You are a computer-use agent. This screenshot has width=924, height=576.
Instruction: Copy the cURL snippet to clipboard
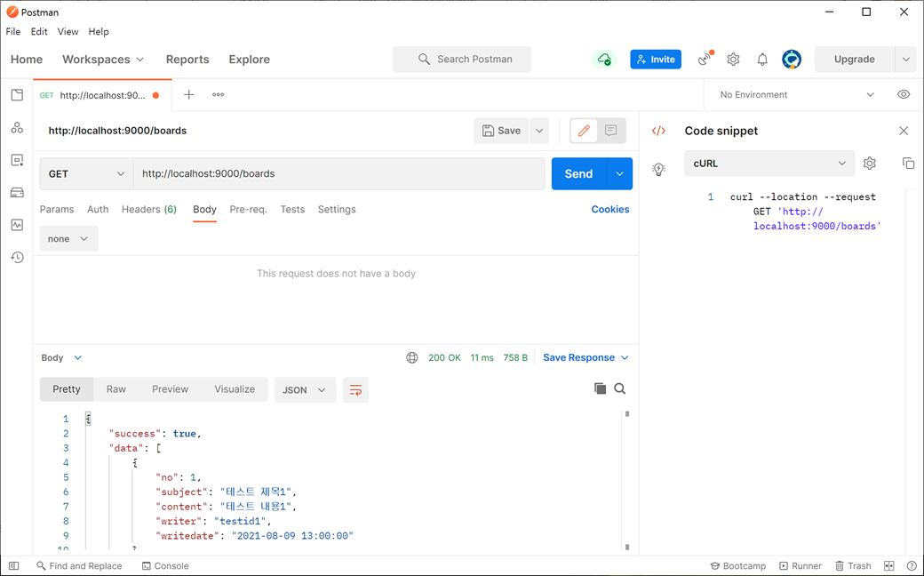(x=909, y=164)
